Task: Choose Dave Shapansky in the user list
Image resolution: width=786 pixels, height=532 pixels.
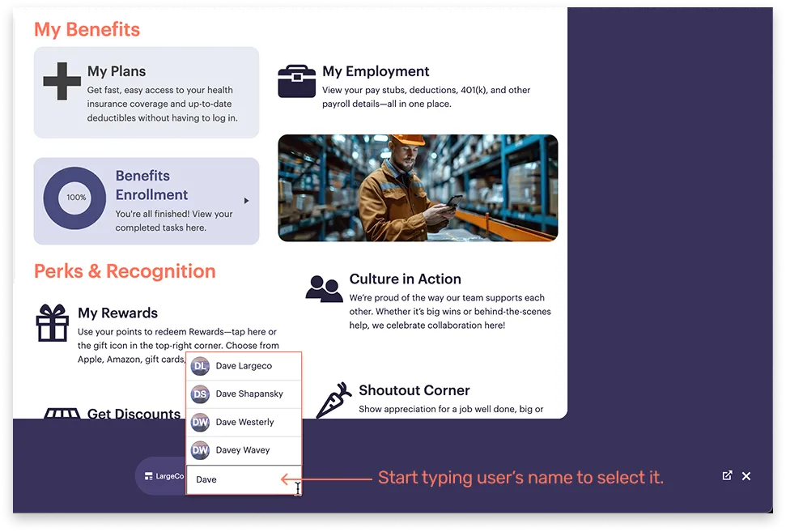Action: click(x=244, y=394)
